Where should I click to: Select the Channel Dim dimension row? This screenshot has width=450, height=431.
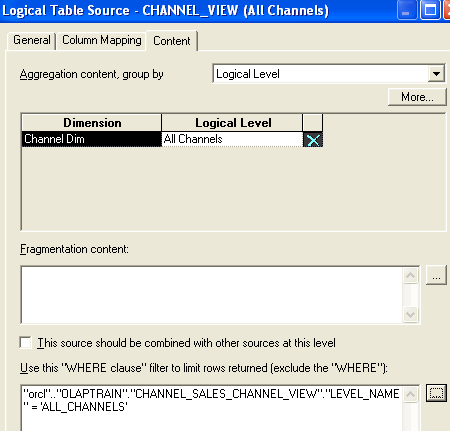(x=92, y=139)
